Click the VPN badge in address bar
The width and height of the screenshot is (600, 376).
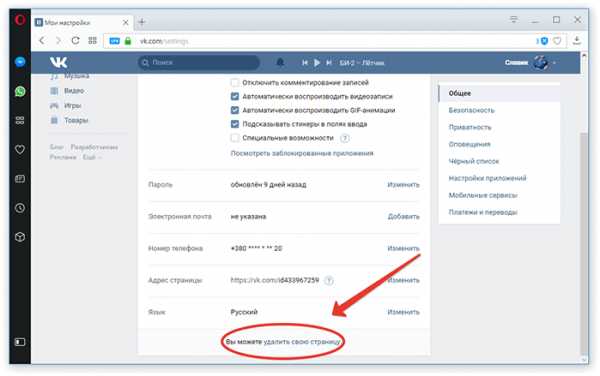tap(114, 41)
